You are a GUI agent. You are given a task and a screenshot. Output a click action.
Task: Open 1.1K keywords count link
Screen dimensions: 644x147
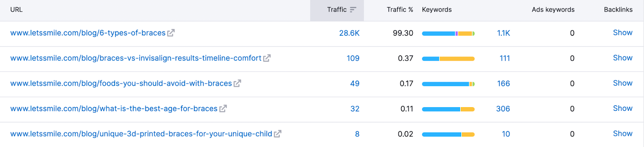tap(504, 33)
